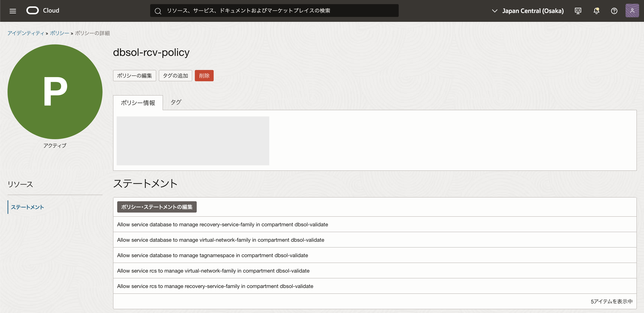644x313 pixels.
Task: Open the user profile avatar menu
Action: (632, 11)
